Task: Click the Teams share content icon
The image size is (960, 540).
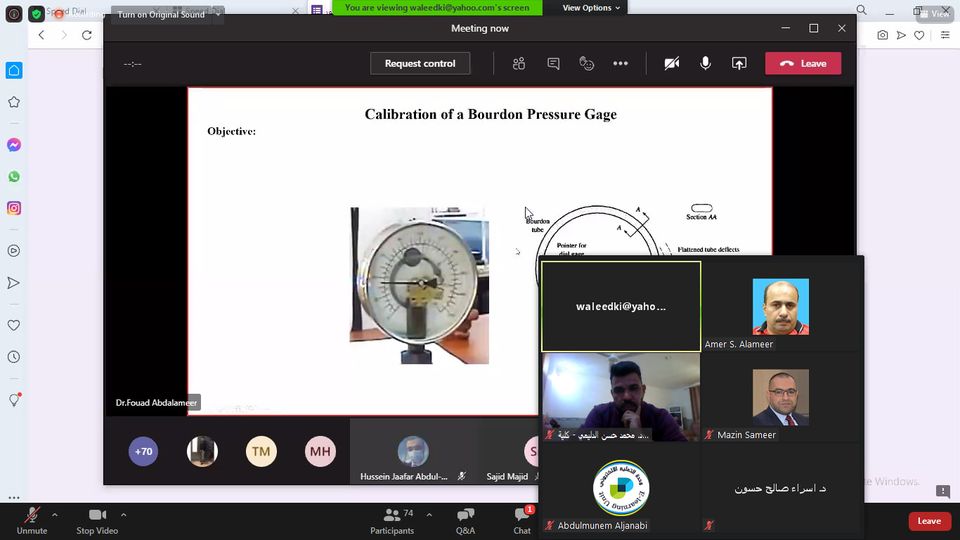Action: pos(739,63)
